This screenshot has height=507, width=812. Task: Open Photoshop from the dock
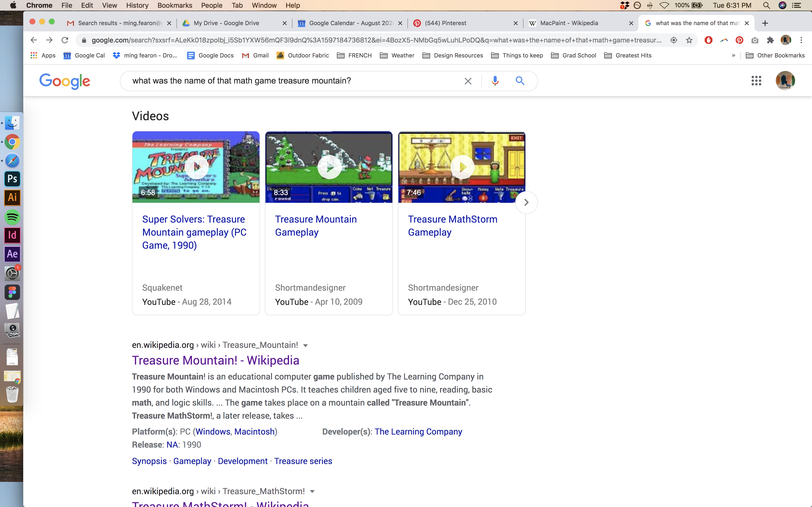click(x=12, y=179)
